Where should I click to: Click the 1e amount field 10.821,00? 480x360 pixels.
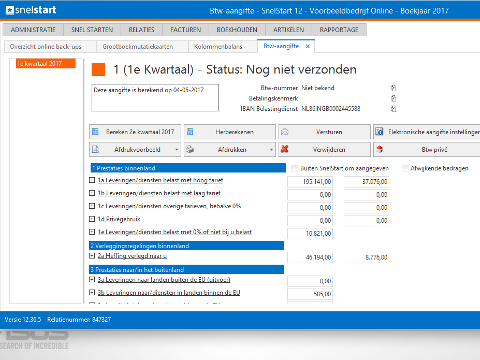click(310, 234)
